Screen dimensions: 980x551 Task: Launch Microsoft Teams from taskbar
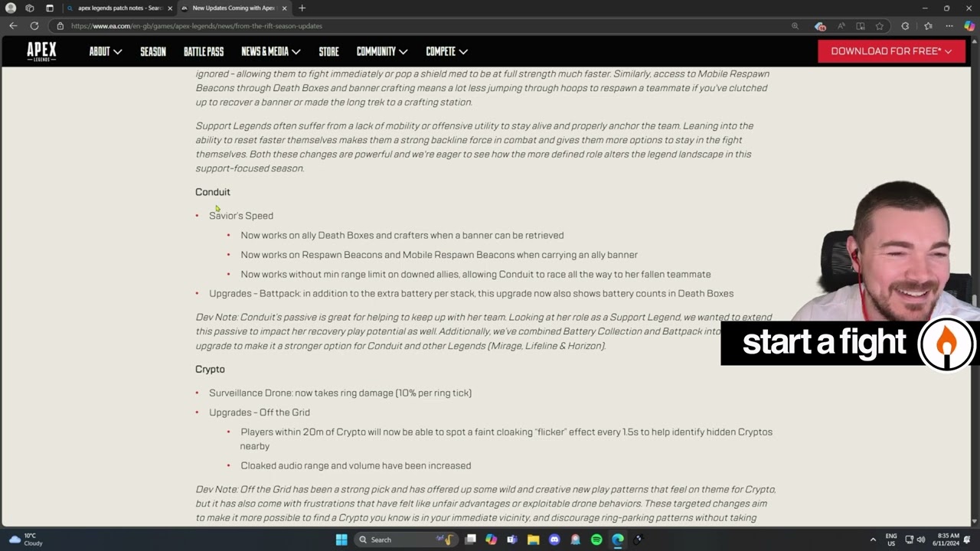tap(511, 540)
